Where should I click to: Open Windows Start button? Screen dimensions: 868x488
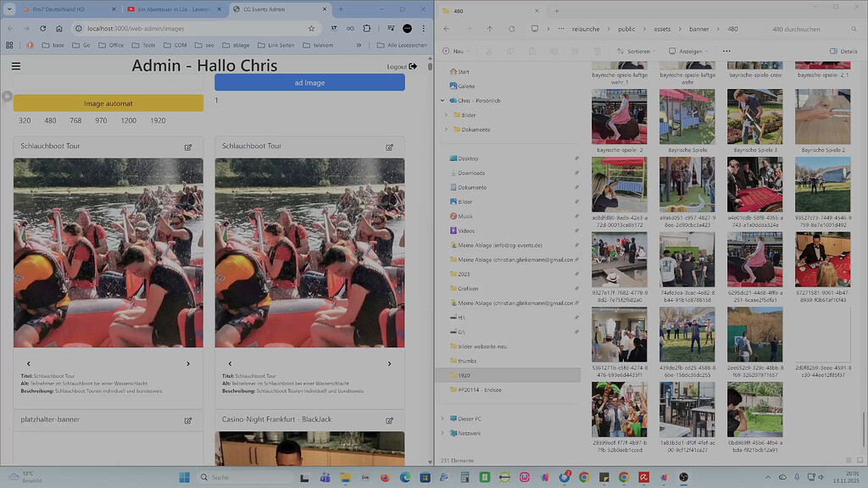pos(184,477)
